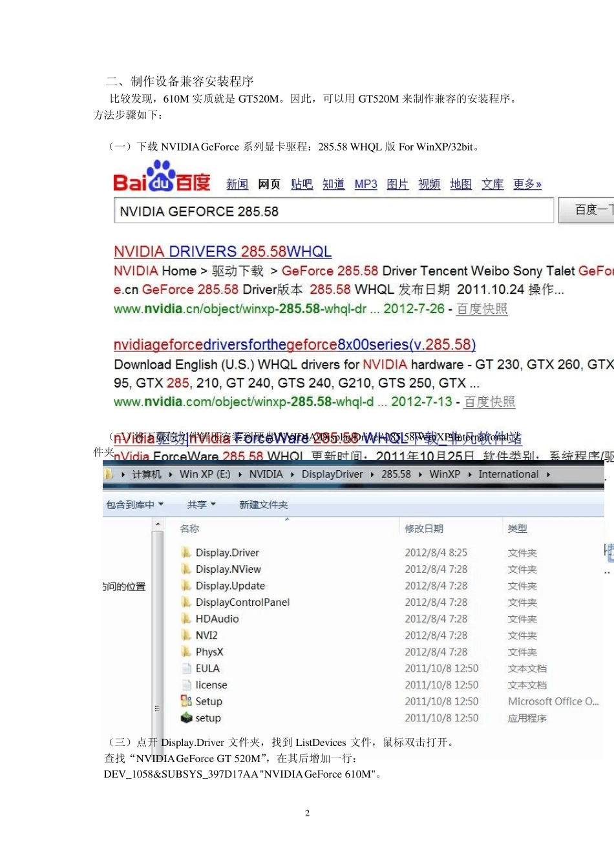Click the 文本文档 type cell for EULA
This screenshot has height=868, width=614.
coord(527,668)
